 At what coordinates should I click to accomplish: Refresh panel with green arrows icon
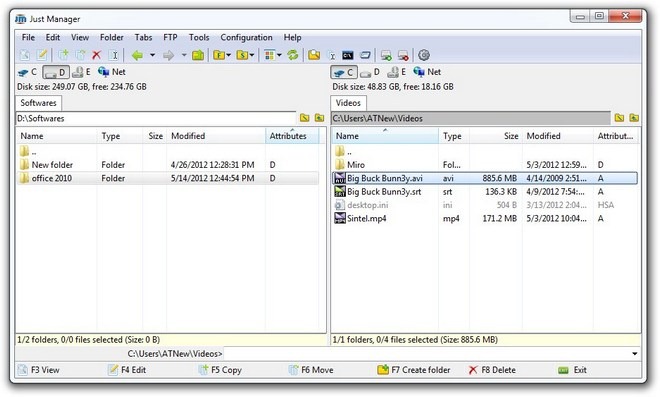[x=293, y=55]
